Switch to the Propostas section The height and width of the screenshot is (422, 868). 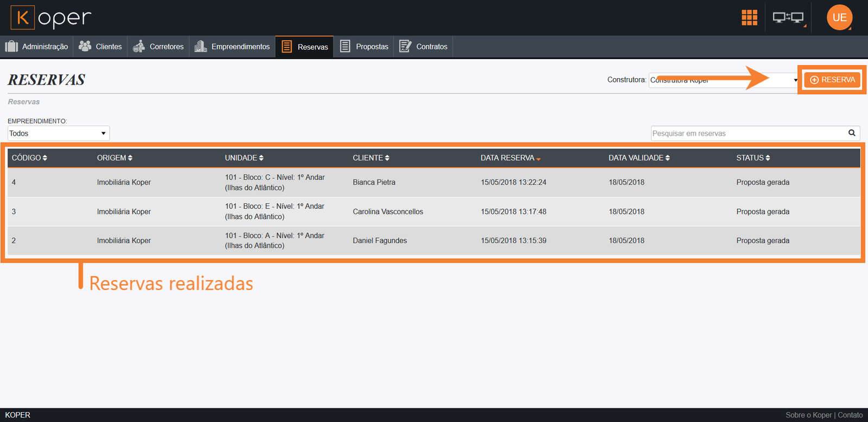(365, 47)
